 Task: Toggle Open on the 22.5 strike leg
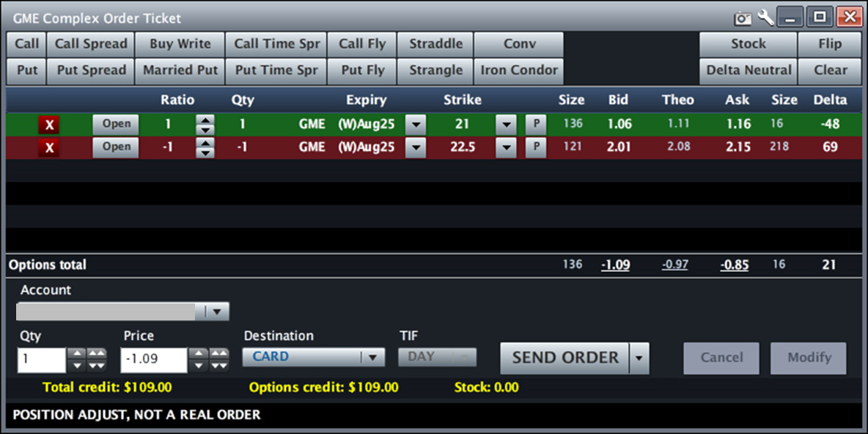tap(116, 147)
